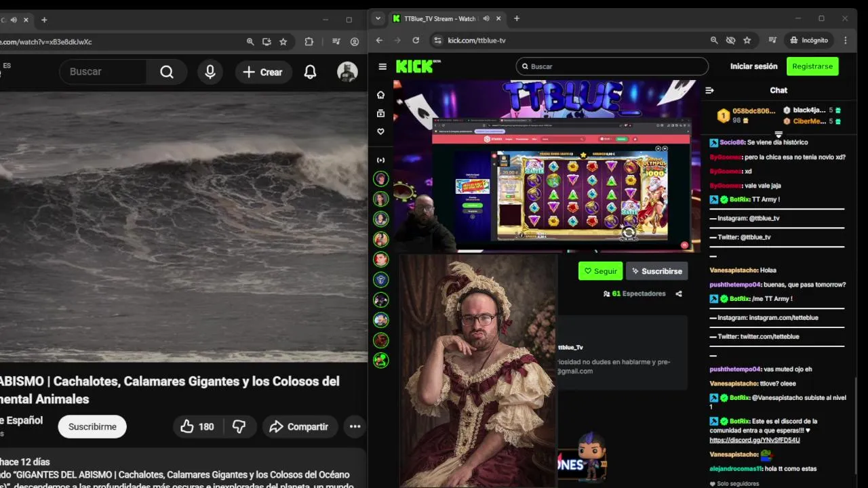
Task: Open Kick sidebar Following heart icon
Action: (381, 131)
